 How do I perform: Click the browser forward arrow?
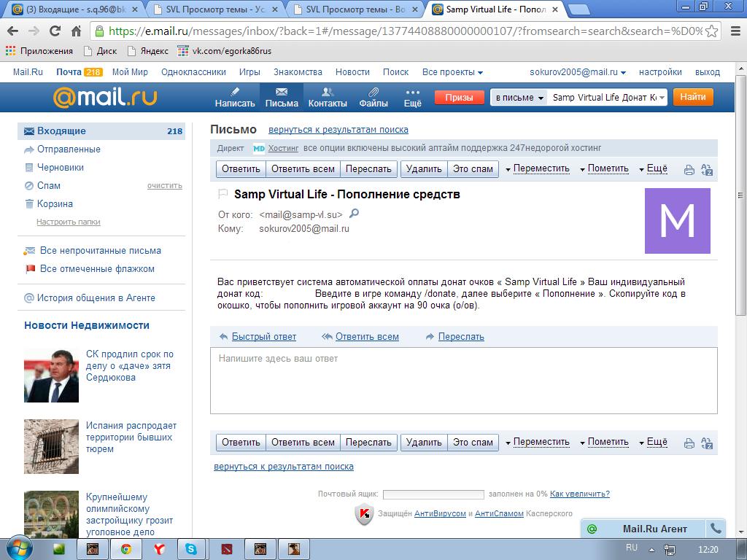[x=34, y=31]
